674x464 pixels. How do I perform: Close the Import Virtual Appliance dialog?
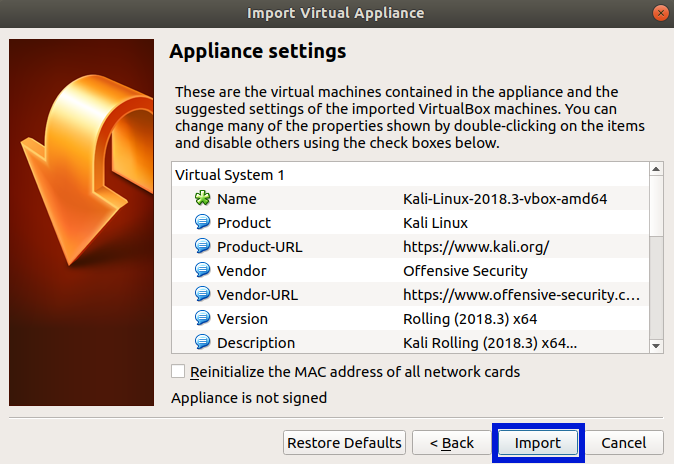click(x=660, y=13)
